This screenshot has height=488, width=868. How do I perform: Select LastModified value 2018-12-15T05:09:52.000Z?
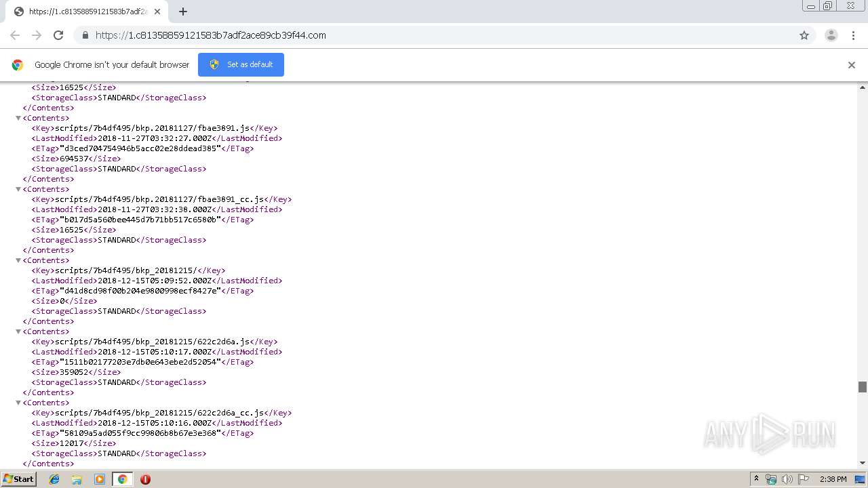pos(156,281)
